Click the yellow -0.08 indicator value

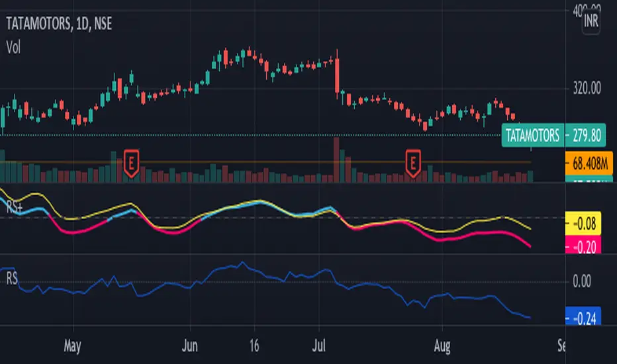pos(583,224)
